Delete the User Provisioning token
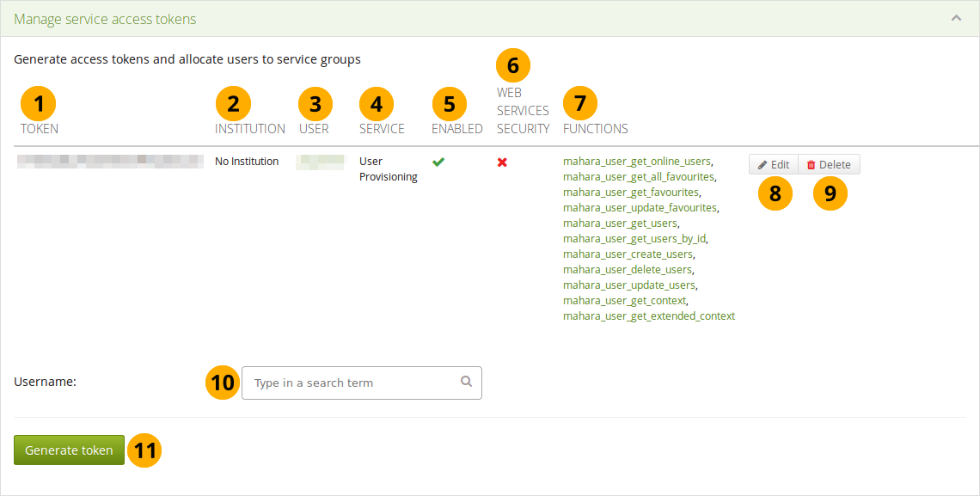This screenshot has height=496, width=980. click(x=829, y=164)
